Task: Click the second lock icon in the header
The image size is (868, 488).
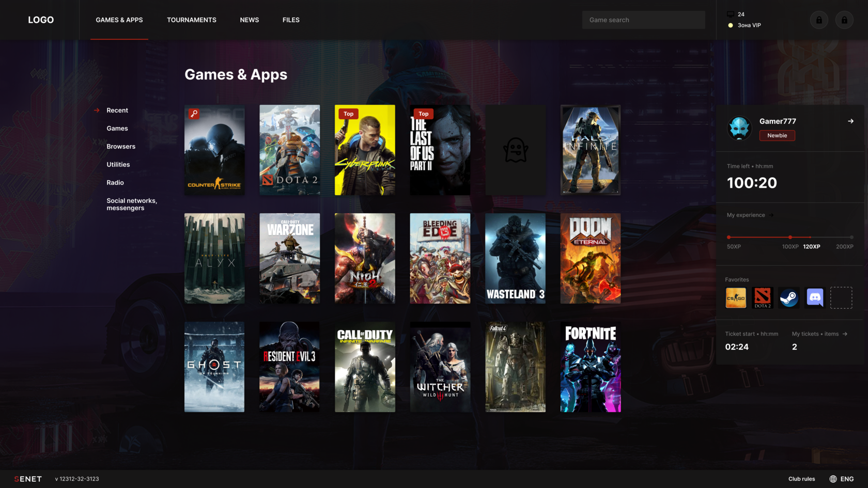Action: (x=844, y=20)
